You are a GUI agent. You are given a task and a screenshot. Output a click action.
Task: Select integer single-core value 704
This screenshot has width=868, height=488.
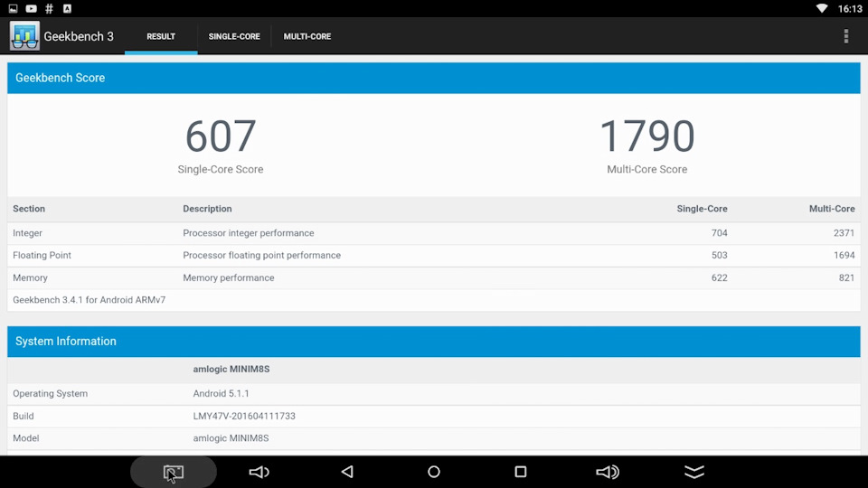tap(719, 233)
